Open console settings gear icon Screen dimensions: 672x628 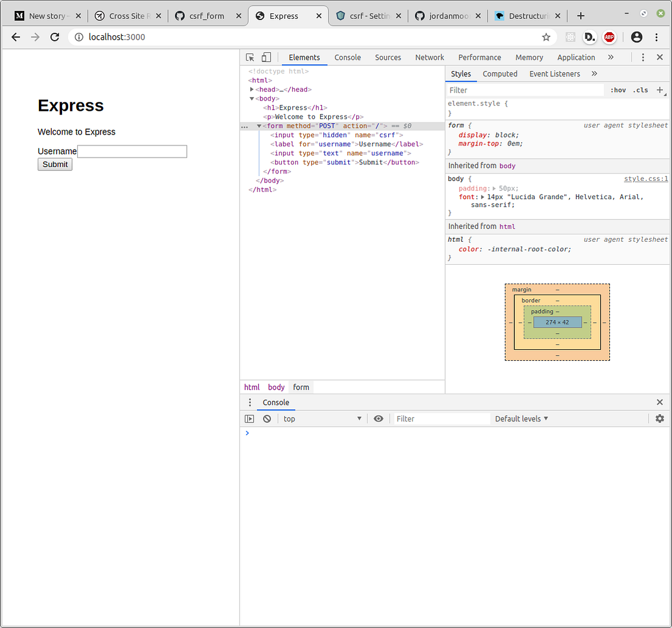pyautogui.click(x=660, y=419)
